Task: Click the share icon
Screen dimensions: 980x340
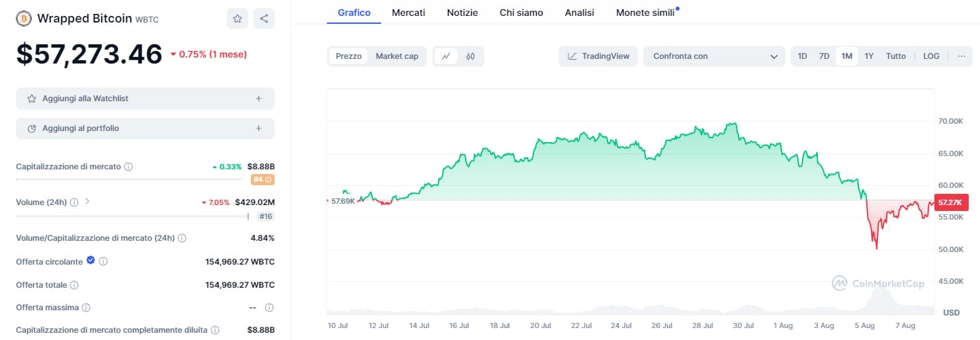Action: [264, 19]
